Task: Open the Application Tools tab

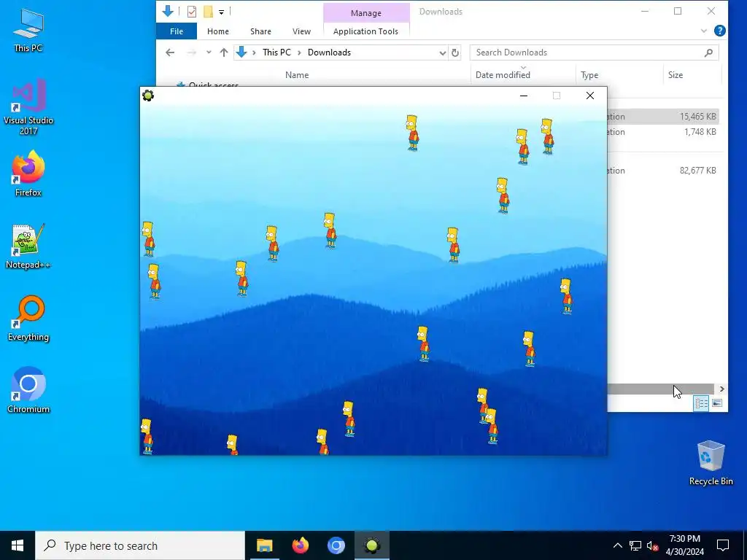Action: click(366, 31)
